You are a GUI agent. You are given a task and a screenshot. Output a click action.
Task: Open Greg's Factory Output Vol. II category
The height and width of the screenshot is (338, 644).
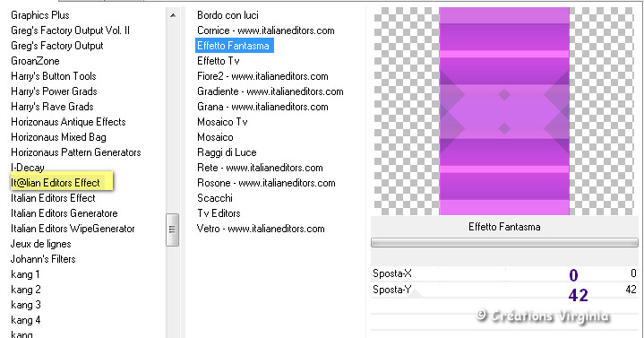[x=70, y=30]
